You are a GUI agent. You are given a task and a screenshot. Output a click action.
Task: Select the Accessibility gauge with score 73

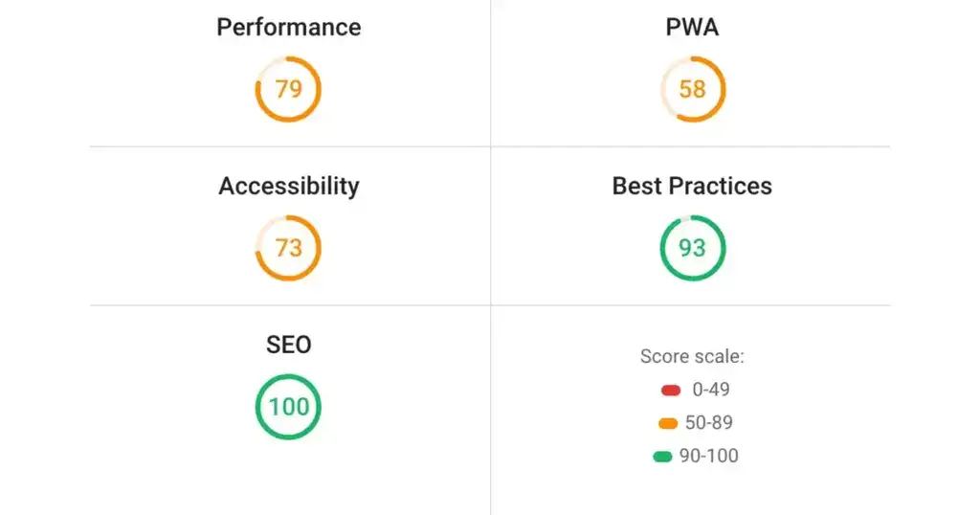288,248
